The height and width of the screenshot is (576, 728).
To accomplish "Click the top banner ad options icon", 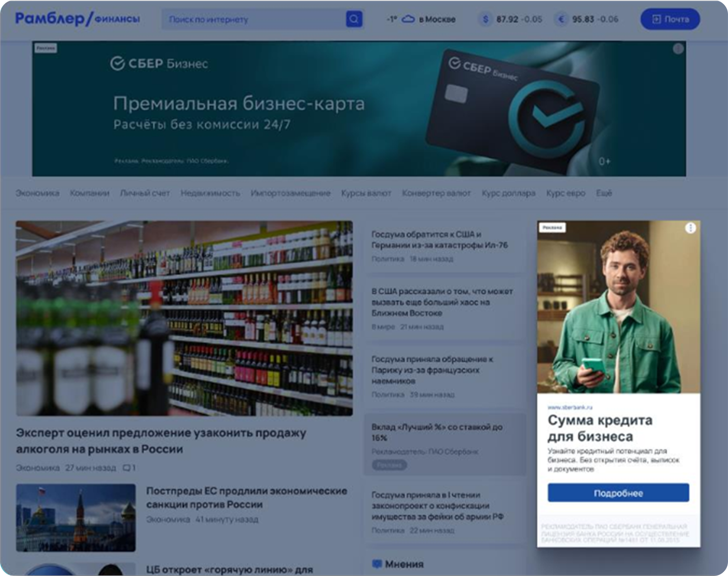I will coord(678,49).
